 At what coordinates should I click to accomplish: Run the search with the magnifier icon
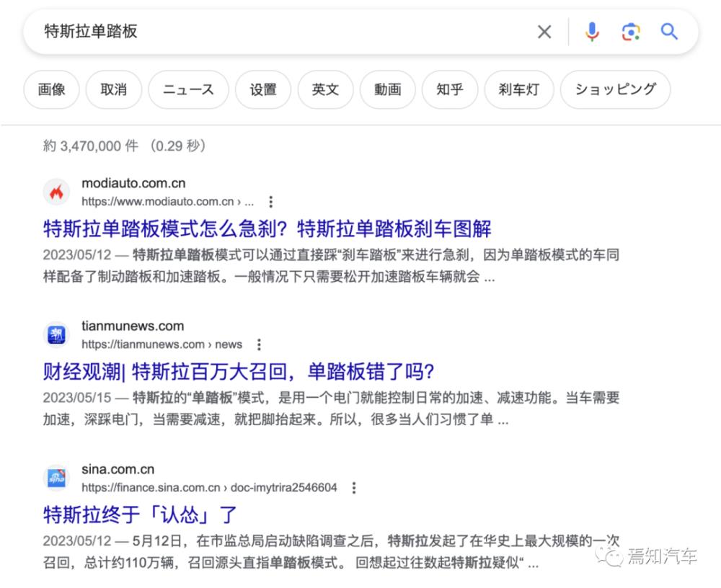coord(669,32)
